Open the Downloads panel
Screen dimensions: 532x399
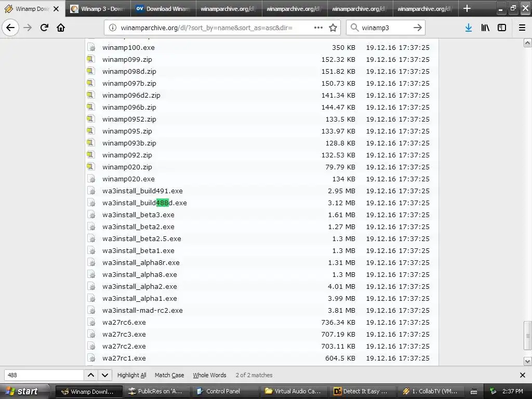(x=469, y=28)
